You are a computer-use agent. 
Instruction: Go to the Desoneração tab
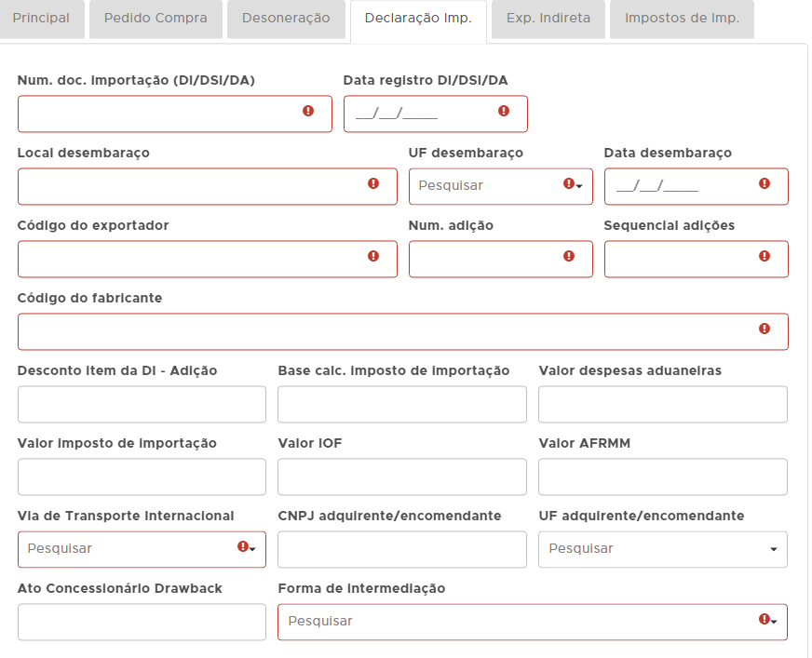point(286,19)
